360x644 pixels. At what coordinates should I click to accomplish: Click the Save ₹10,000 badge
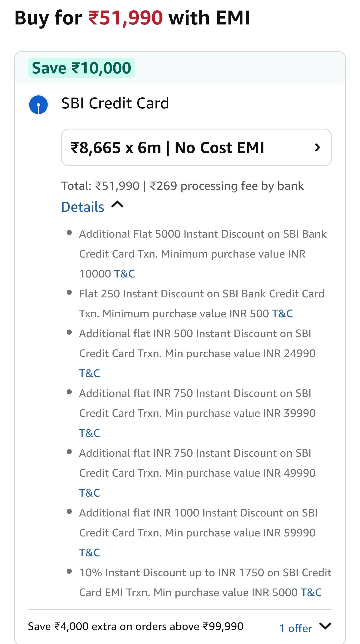[x=81, y=68]
